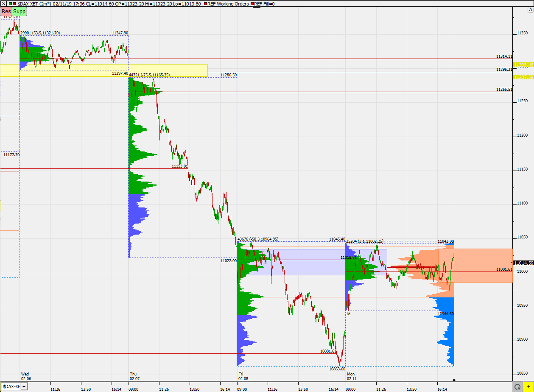The width and height of the screenshot is (534, 392).
Task: Select the light blue shaded rectangle on Friday
Action: coord(312,262)
